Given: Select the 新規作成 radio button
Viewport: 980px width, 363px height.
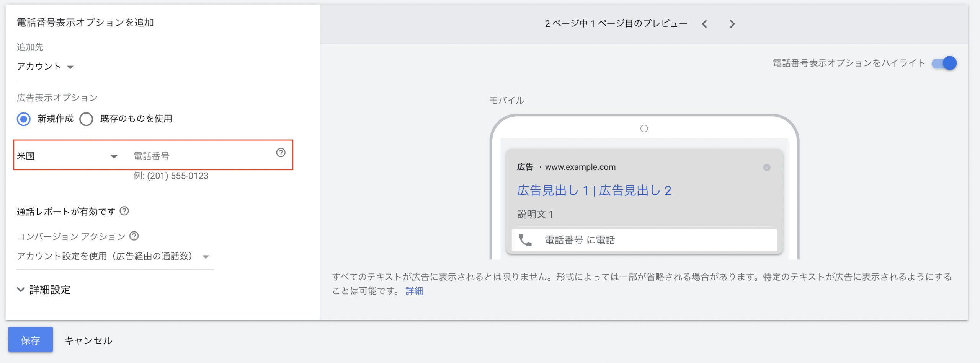Looking at the screenshot, I should (x=24, y=119).
